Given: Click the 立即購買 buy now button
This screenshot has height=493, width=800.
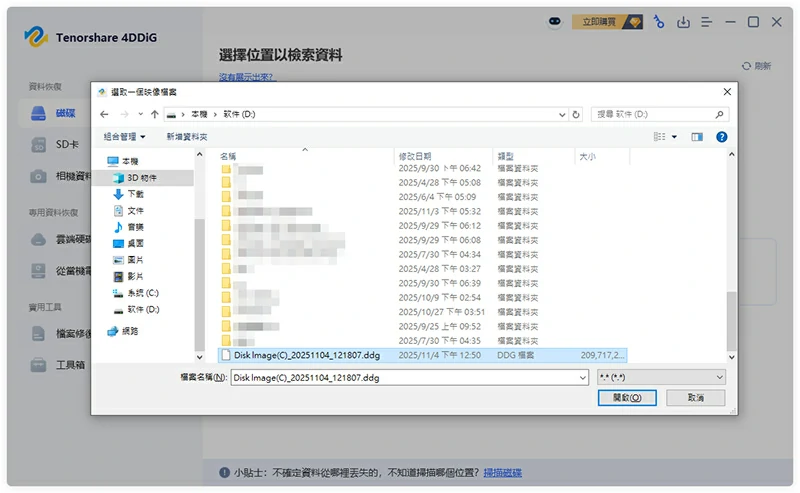Looking at the screenshot, I should point(607,22).
